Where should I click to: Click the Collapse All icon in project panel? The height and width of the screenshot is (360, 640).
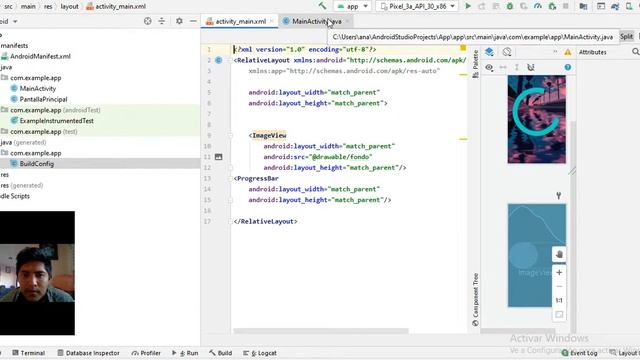(x=162, y=21)
